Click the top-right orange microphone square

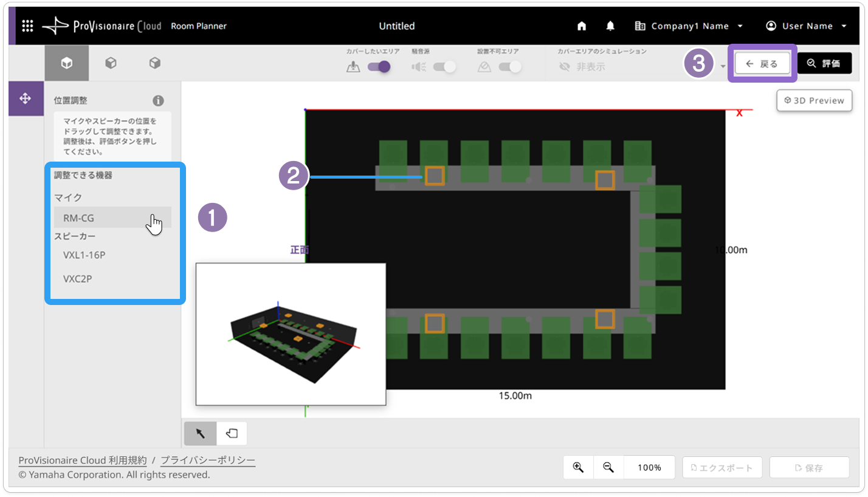[605, 180]
